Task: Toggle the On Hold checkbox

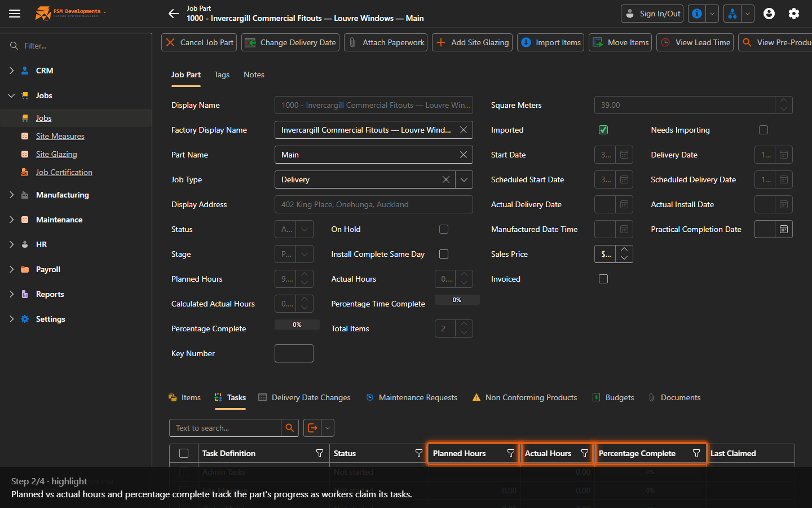Action: pos(444,229)
